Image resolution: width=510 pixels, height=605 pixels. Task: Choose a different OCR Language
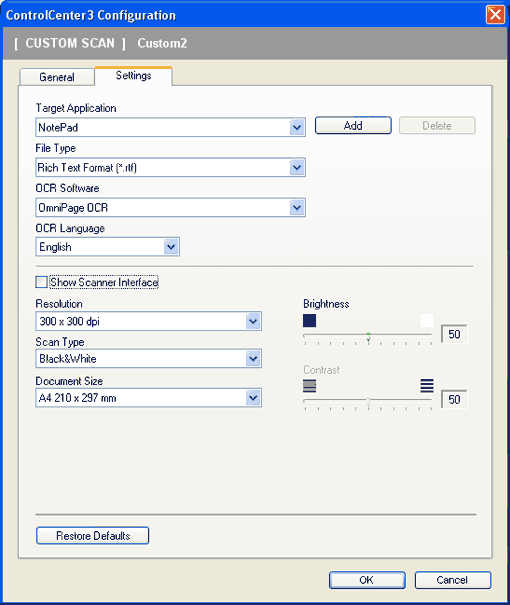point(107,247)
